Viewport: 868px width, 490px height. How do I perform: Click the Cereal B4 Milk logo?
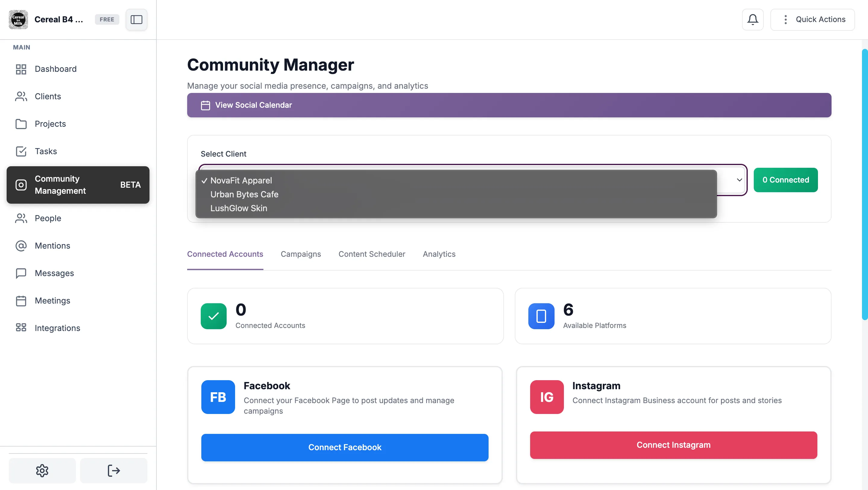point(18,20)
